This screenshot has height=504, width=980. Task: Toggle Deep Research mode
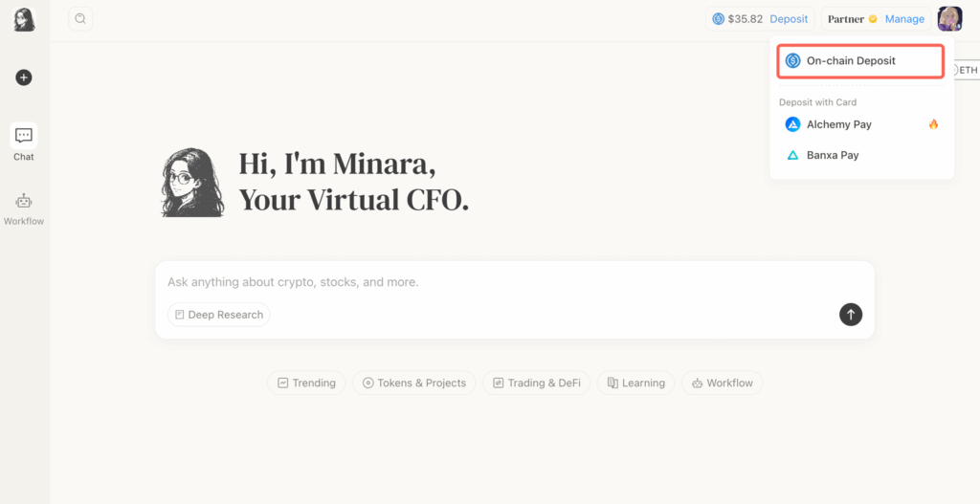click(218, 315)
